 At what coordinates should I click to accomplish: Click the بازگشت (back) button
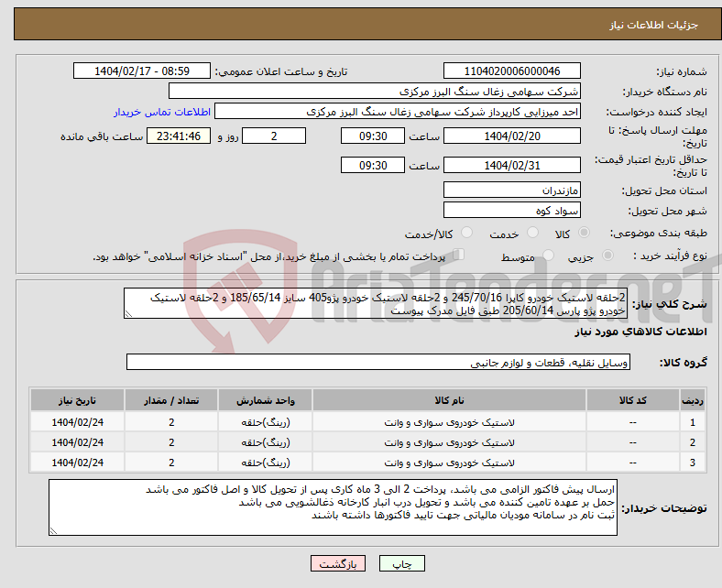(337, 563)
